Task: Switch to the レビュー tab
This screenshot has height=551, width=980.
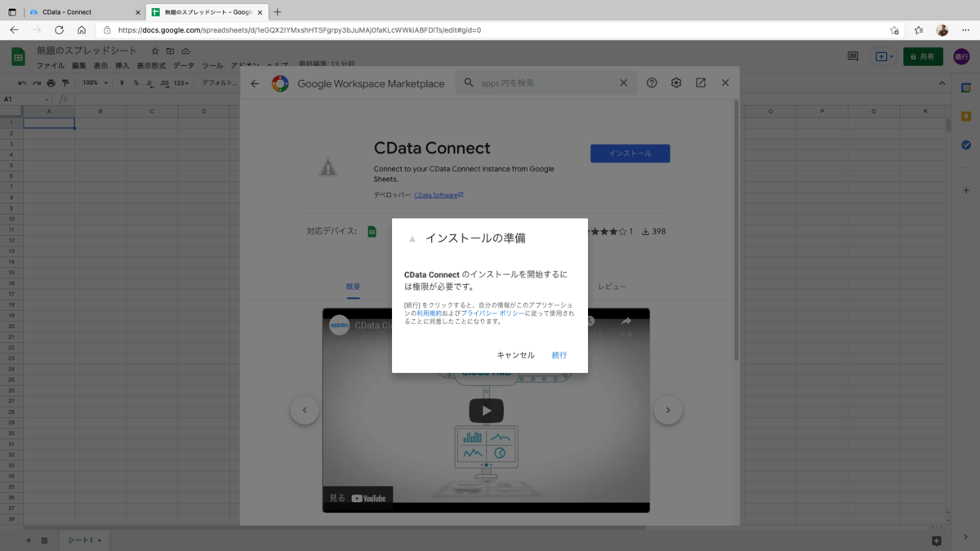Action: click(612, 287)
